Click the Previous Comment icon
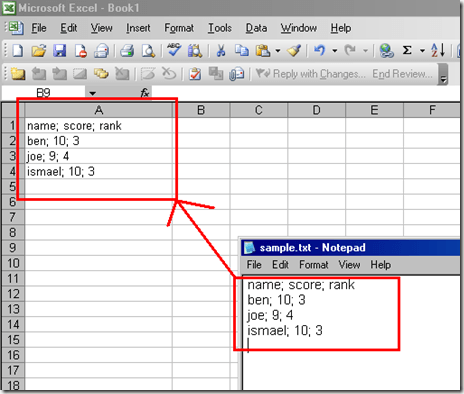Image resolution: width=464 pixels, height=394 pixels. tap(39, 74)
